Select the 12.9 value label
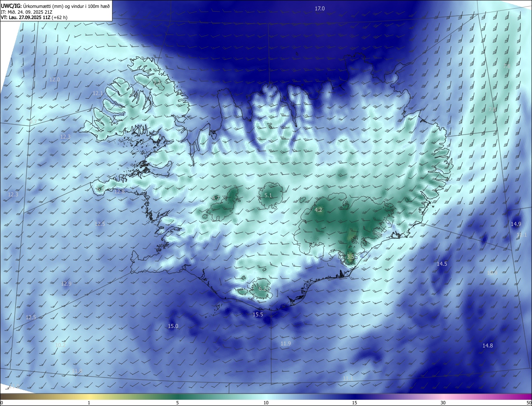532x406 pixels. pos(66,284)
